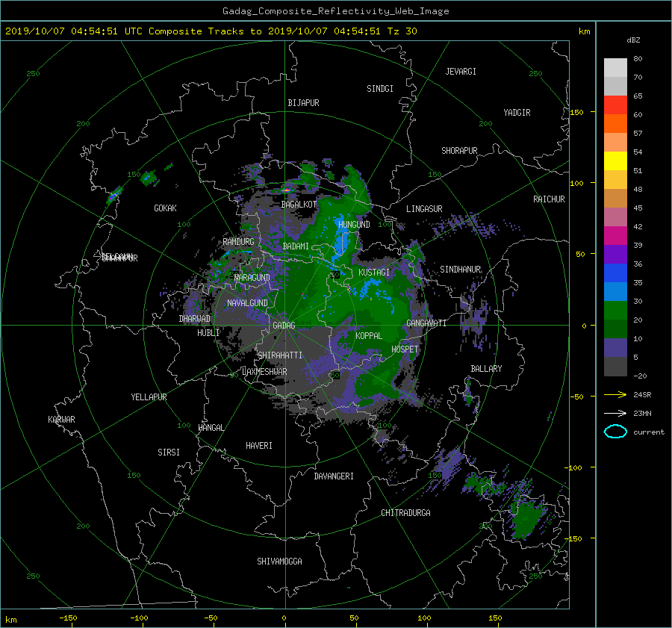This screenshot has width=672, height=628.
Task: Click the HANGAL city label
Action: pos(211,428)
